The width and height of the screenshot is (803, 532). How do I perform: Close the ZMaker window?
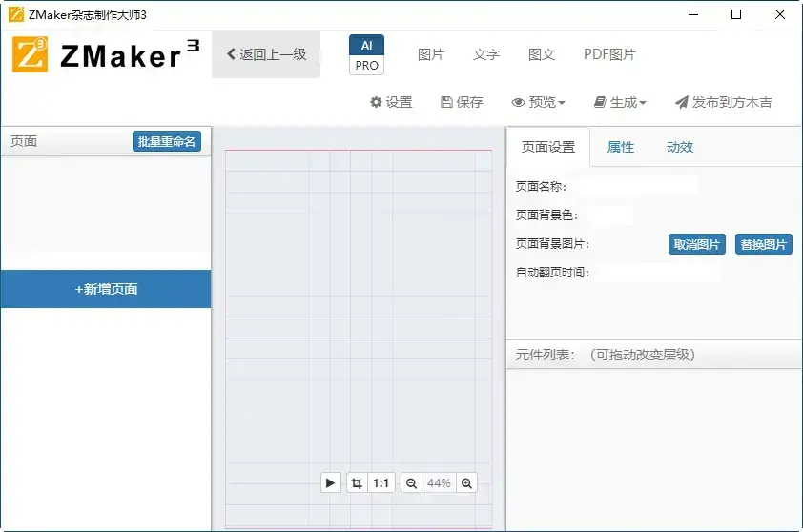[x=780, y=14]
